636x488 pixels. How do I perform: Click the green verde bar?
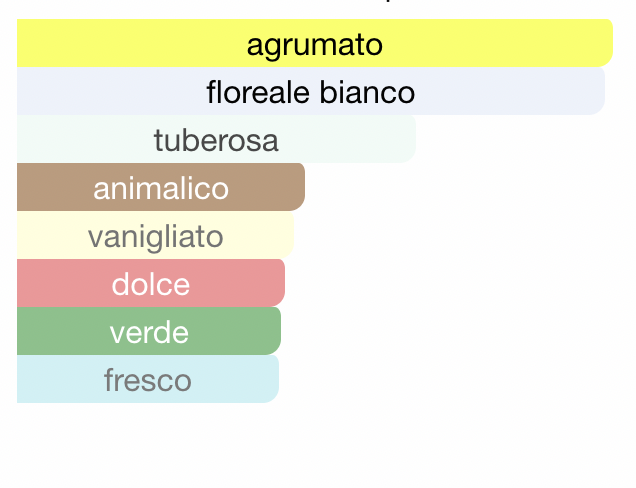point(149,331)
